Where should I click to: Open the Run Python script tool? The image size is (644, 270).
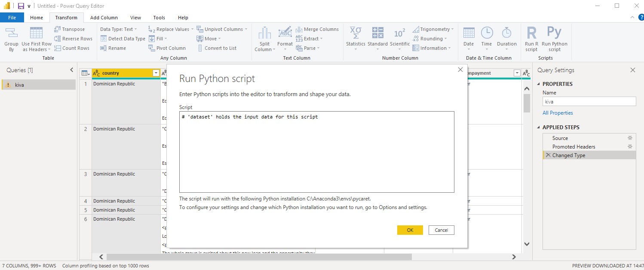pos(555,39)
